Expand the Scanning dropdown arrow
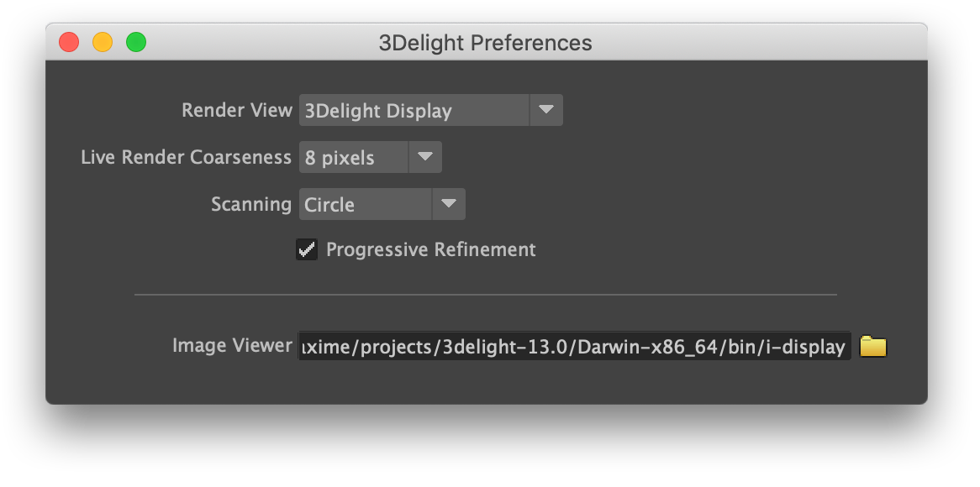This screenshot has width=980, height=487. click(x=449, y=204)
